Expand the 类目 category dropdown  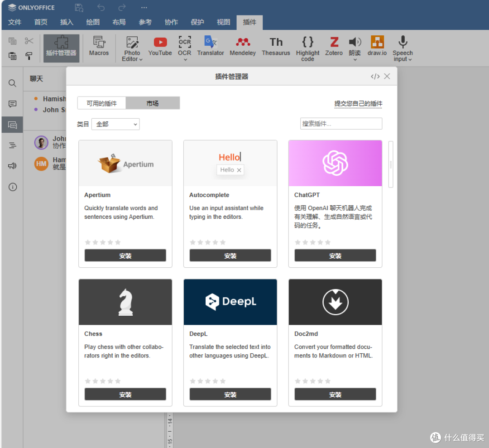coord(115,124)
